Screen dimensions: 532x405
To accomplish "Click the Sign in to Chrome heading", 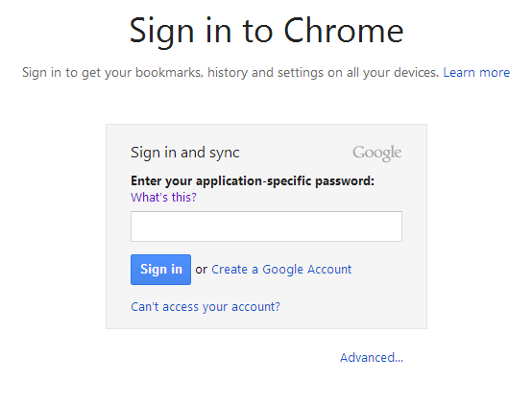I will coord(266,32).
